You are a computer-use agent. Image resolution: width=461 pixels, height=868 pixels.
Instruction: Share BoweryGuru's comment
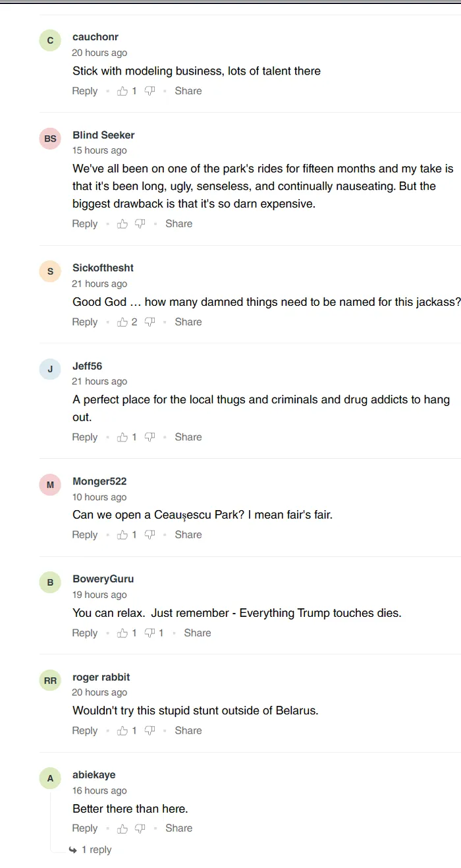click(x=197, y=633)
